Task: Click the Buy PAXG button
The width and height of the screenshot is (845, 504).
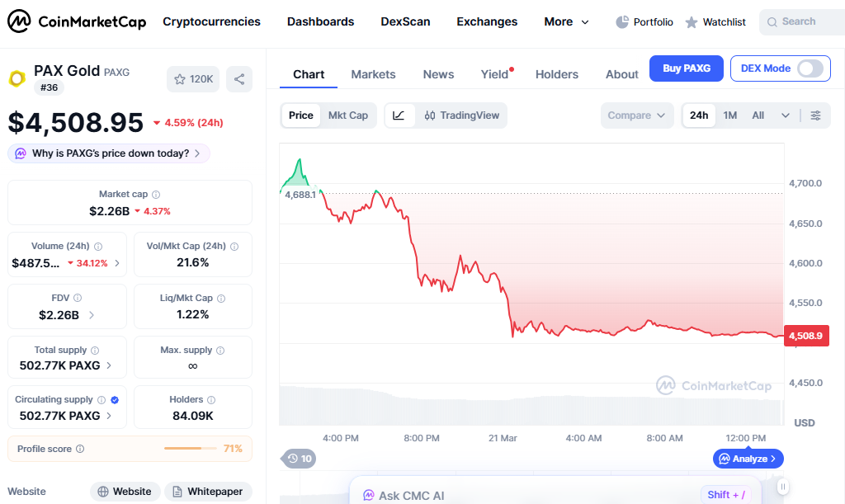Action: [686, 68]
